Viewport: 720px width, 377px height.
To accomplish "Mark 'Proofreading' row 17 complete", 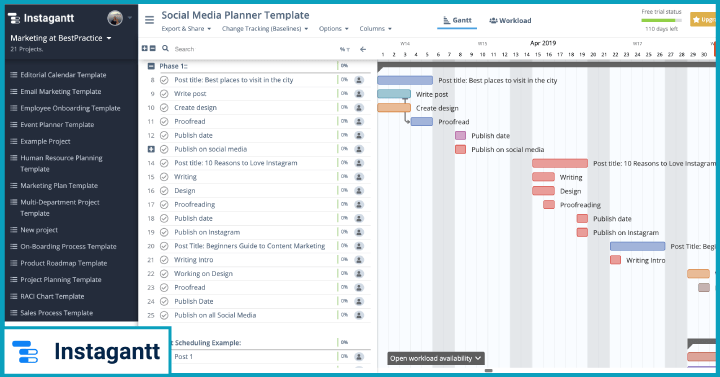I will 164,204.
